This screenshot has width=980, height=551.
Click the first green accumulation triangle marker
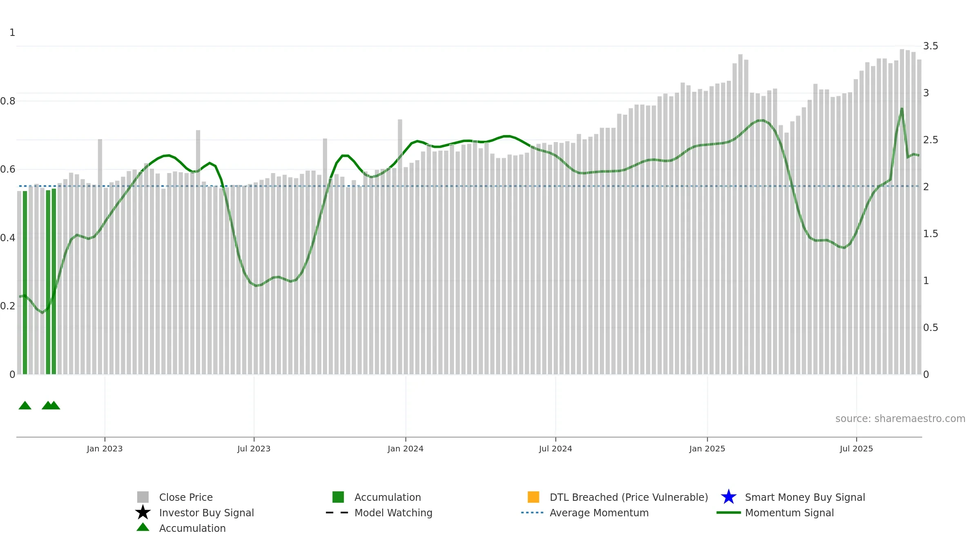[25, 405]
